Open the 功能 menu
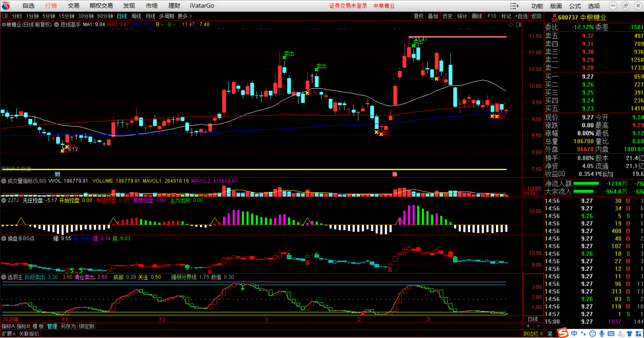Image resolution: width=644 pixels, height=338 pixels. (537, 6)
